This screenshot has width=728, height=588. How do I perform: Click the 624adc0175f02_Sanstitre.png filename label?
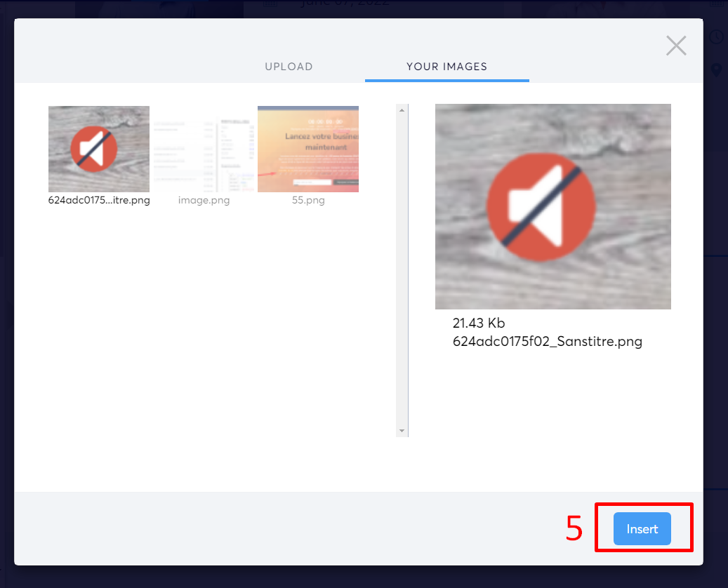click(548, 342)
